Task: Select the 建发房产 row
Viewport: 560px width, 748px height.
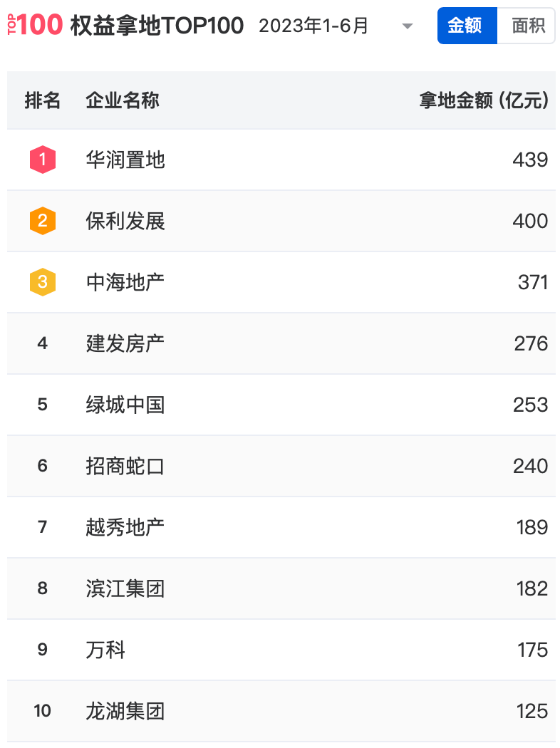Action: tap(281, 343)
